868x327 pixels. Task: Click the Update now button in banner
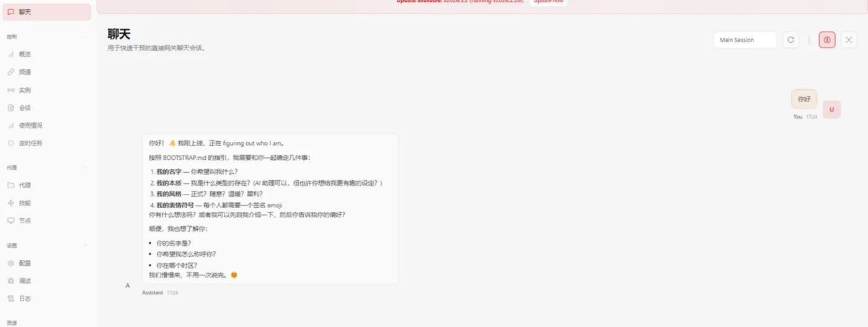[x=548, y=2]
